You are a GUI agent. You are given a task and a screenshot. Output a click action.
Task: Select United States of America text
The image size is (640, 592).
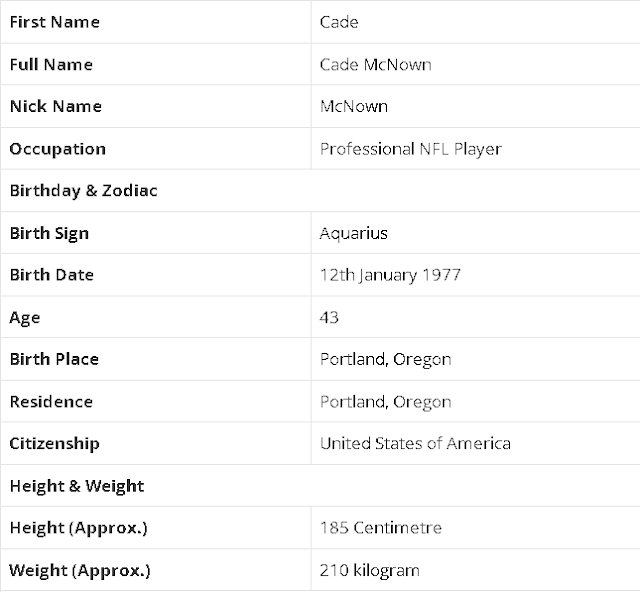(415, 444)
